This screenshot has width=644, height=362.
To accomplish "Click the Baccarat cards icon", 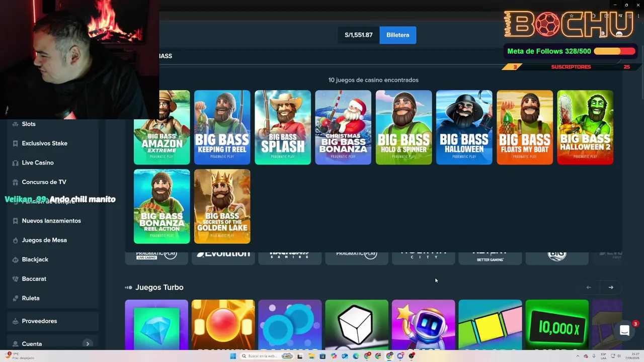I will [x=15, y=279].
